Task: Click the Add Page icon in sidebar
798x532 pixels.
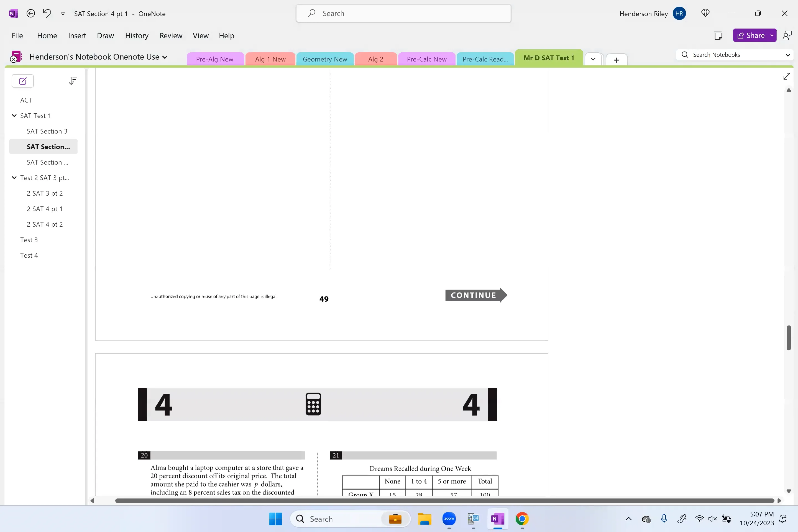Action: click(23, 81)
